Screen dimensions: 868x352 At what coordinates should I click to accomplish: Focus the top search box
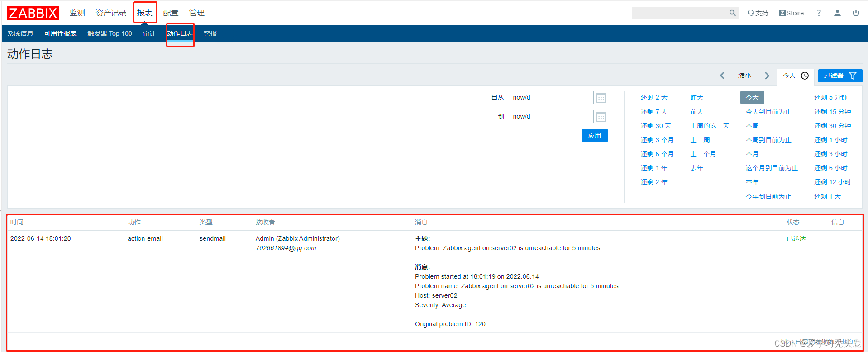[x=680, y=13]
